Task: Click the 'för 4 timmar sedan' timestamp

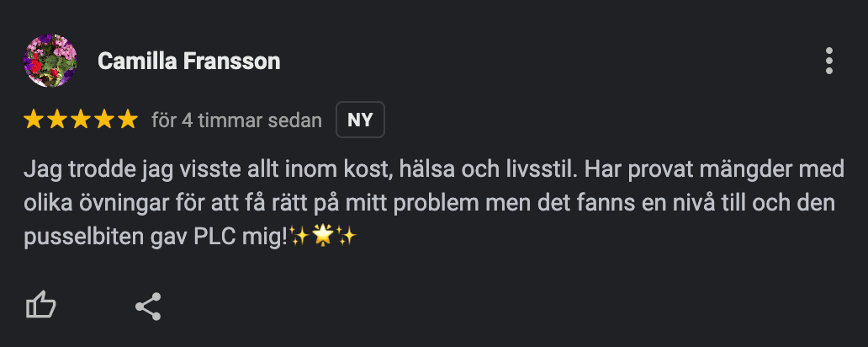Action: (237, 120)
